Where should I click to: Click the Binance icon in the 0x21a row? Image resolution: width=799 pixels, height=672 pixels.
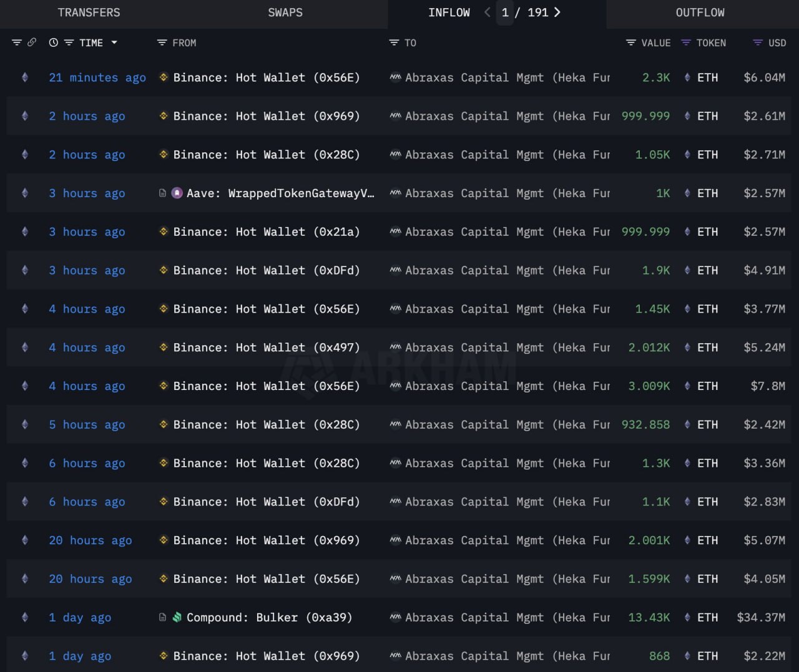click(164, 231)
